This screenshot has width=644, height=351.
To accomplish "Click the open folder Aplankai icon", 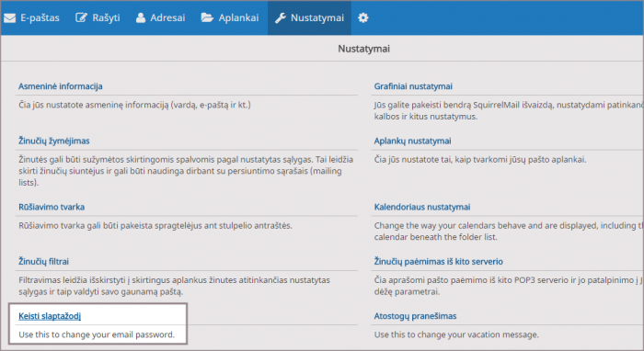I will click(x=207, y=17).
